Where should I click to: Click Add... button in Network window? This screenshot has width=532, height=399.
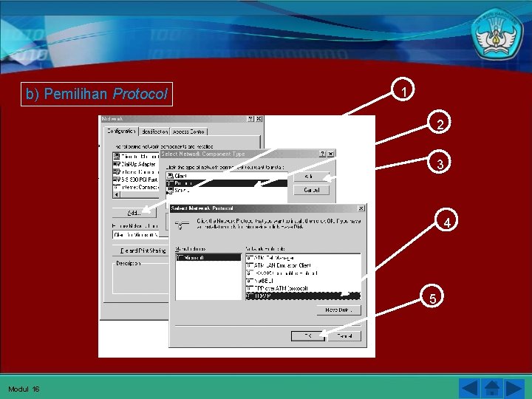(134, 213)
